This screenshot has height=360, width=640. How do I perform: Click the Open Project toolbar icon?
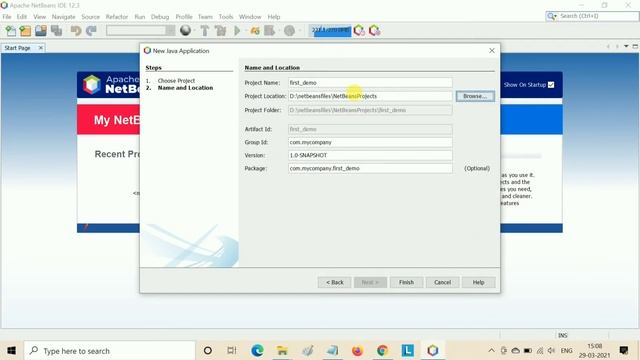click(x=41, y=31)
